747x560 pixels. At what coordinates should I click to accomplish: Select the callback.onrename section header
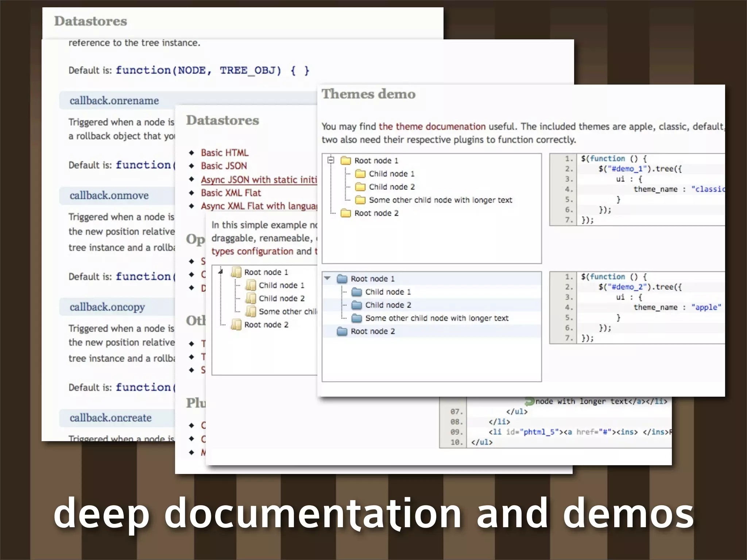[x=114, y=101]
